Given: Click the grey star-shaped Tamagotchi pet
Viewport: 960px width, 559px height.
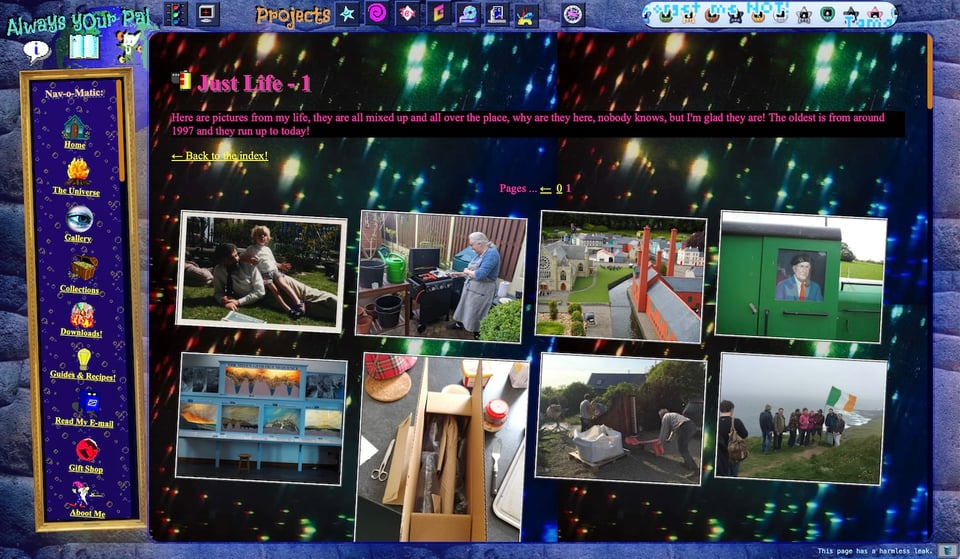Looking at the screenshot, I should pos(803,16).
